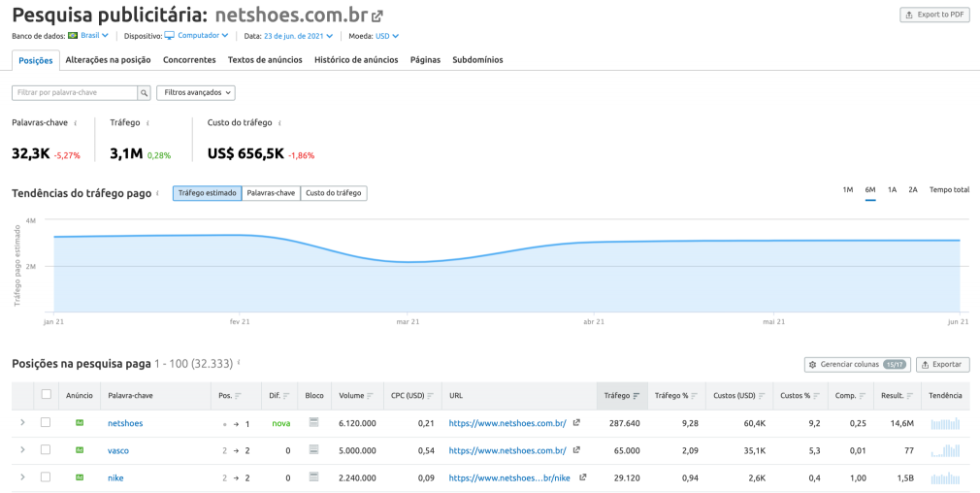This screenshot has width=980, height=493.
Task: Click the trend sparkline for netshoes row
Action: tap(945, 424)
